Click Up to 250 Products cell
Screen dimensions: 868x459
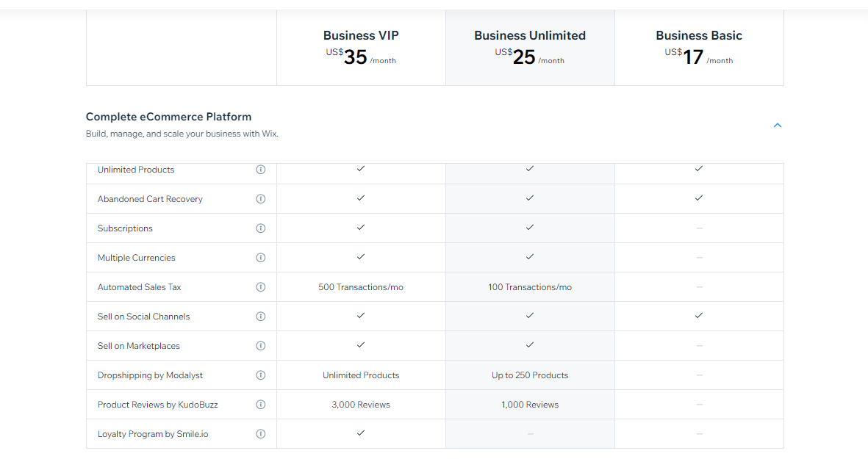(x=530, y=375)
